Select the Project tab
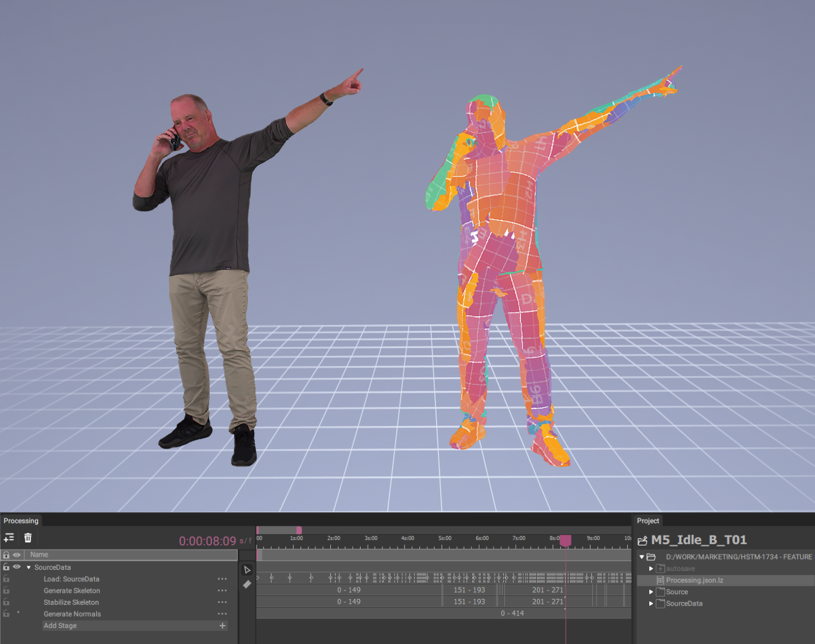Image resolution: width=815 pixels, height=644 pixels. (x=648, y=521)
